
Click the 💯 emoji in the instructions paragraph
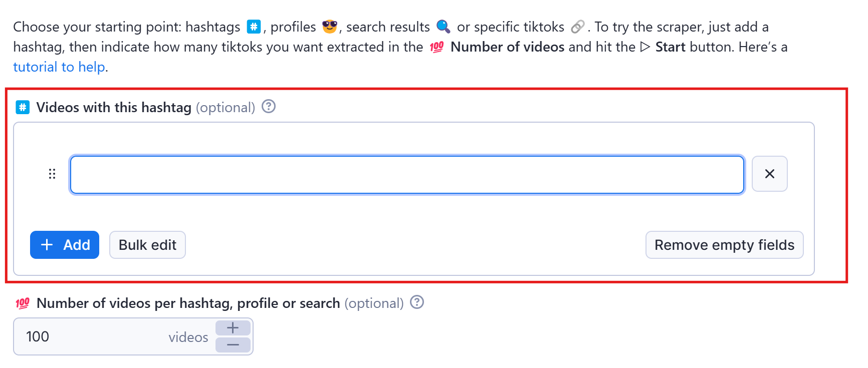(436, 47)
